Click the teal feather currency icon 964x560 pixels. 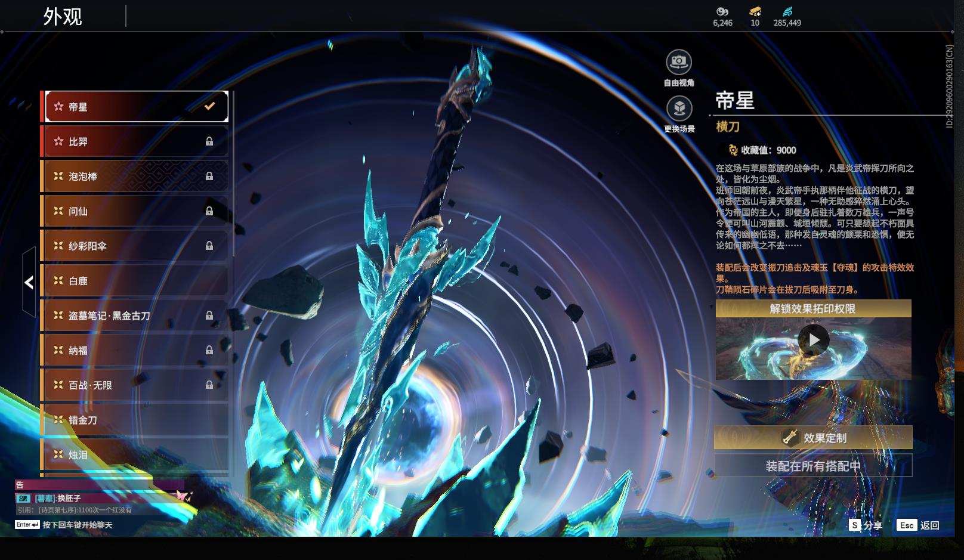tap(787, 11)
